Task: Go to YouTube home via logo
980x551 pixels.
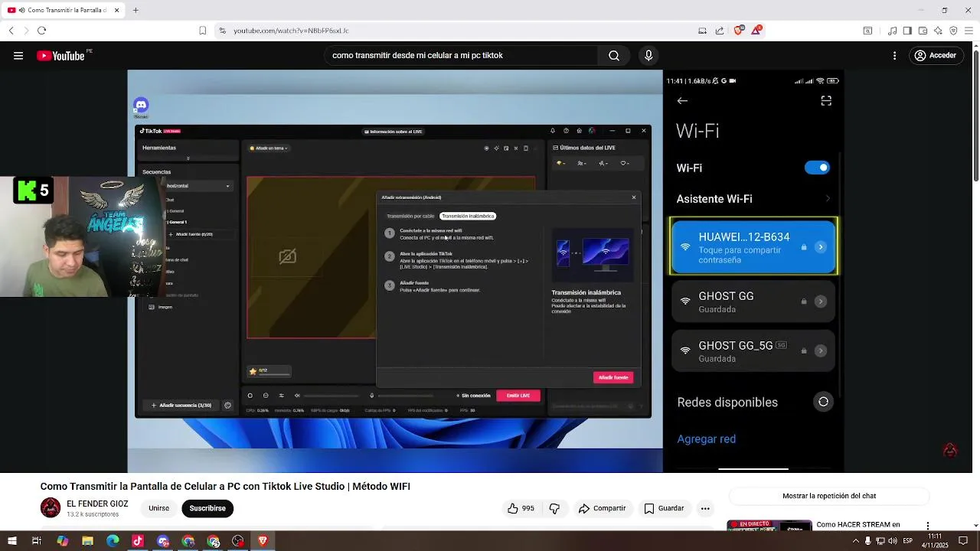Action: point(60,56)
